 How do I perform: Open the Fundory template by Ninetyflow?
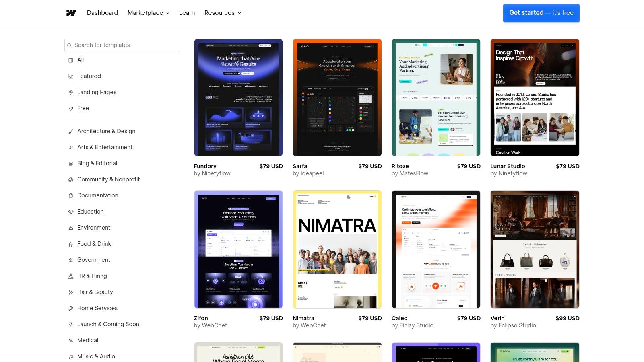coord(238,97)
